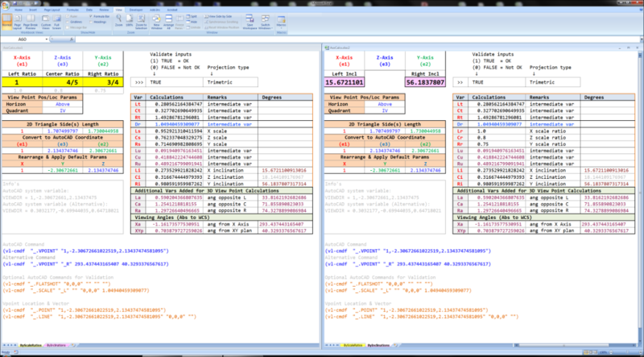Open the Name Box dropdown arrow
Viewport: 644px width, 357px height.
pyautogui.click(x=47, y=37)
